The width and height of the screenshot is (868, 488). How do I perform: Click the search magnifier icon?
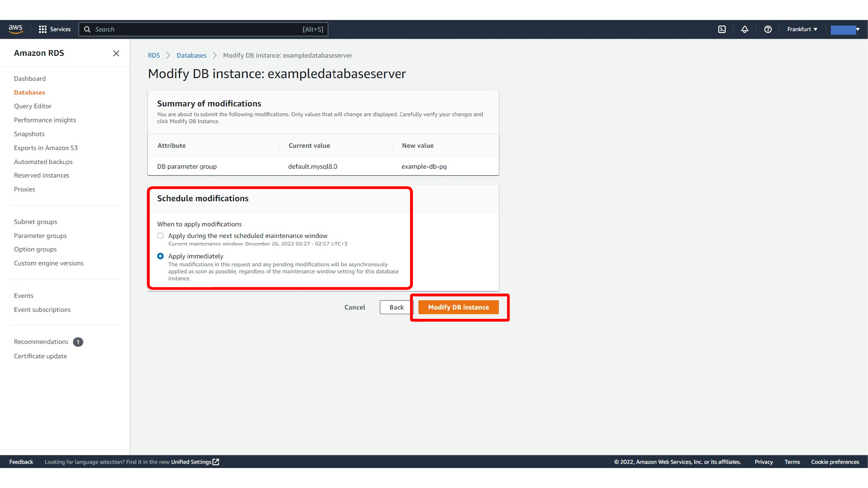click(87, 29)
